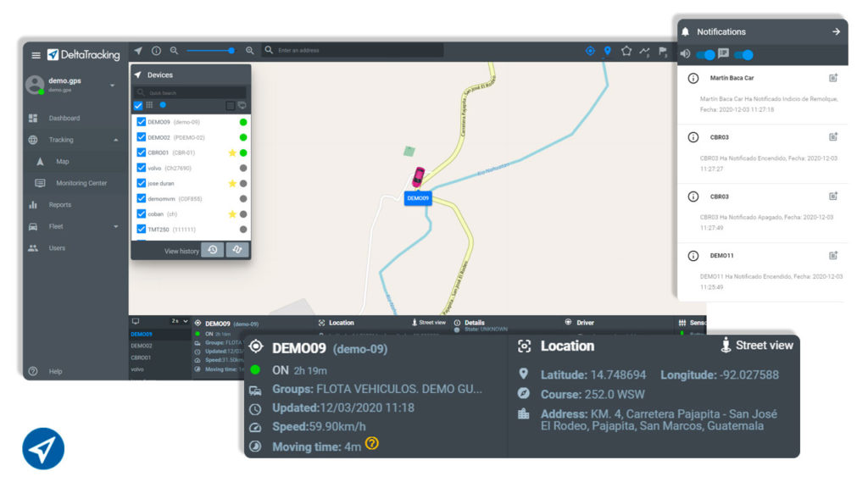Viewport: 868px width, 488px height.
Task: Select the geofence polygon icon
Action: pyautogui.click(x=626, y=51)
